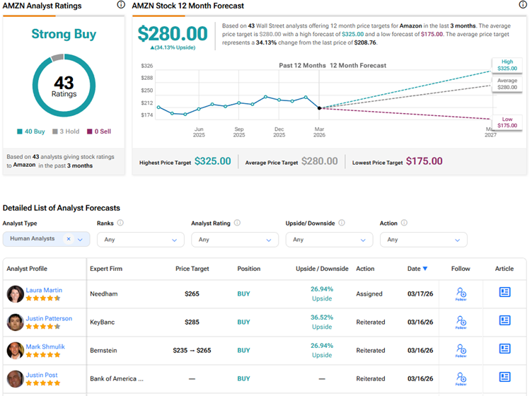Open Justin Post's analyst profile link
Image resolution: width=532 pixels, height=396 pixels.
[x=42, y=375]
